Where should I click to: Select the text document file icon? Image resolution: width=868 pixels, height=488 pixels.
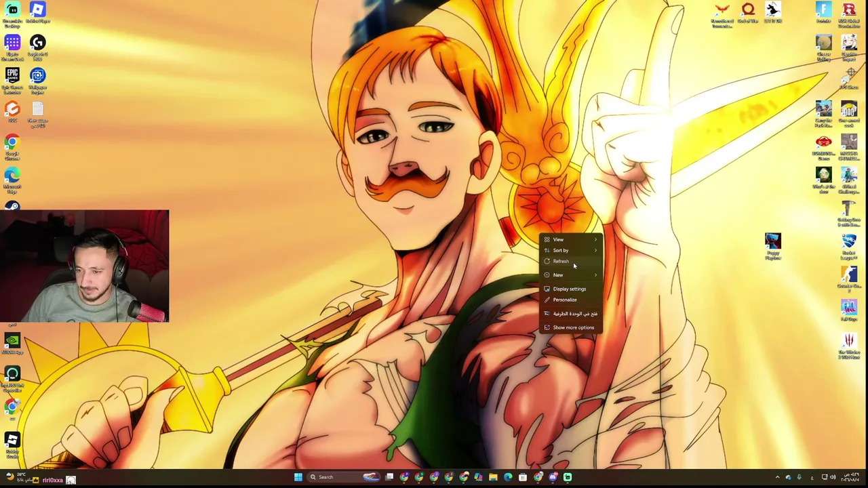click(x=37, y=114)
